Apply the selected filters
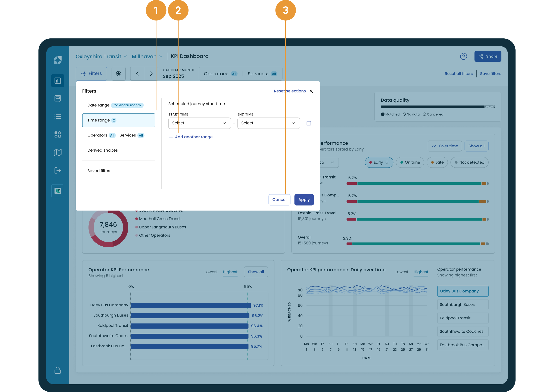Viewport: 554px width, 392px height. [304, 200]
